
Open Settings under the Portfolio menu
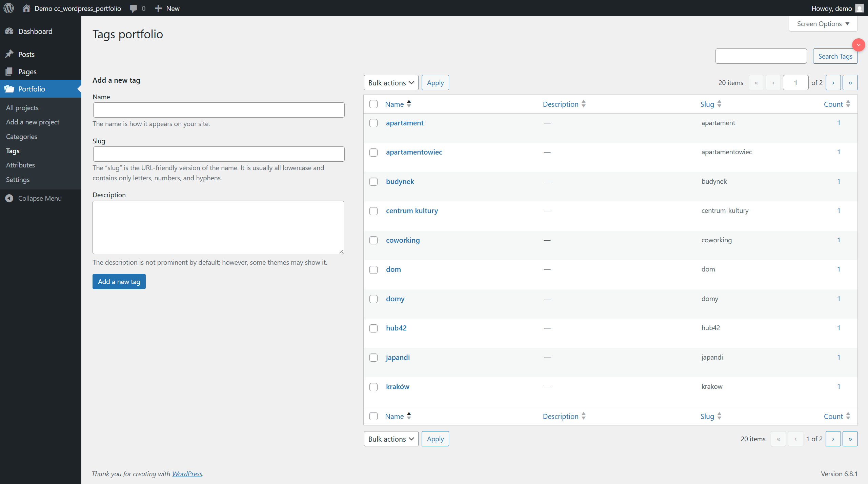(18, 180)
